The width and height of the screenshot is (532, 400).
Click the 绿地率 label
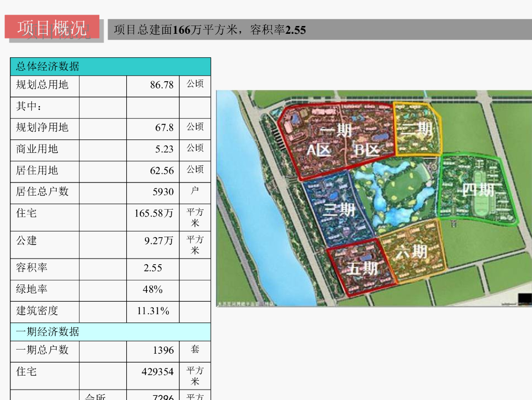pyautogui.click(x=32, y=289)
